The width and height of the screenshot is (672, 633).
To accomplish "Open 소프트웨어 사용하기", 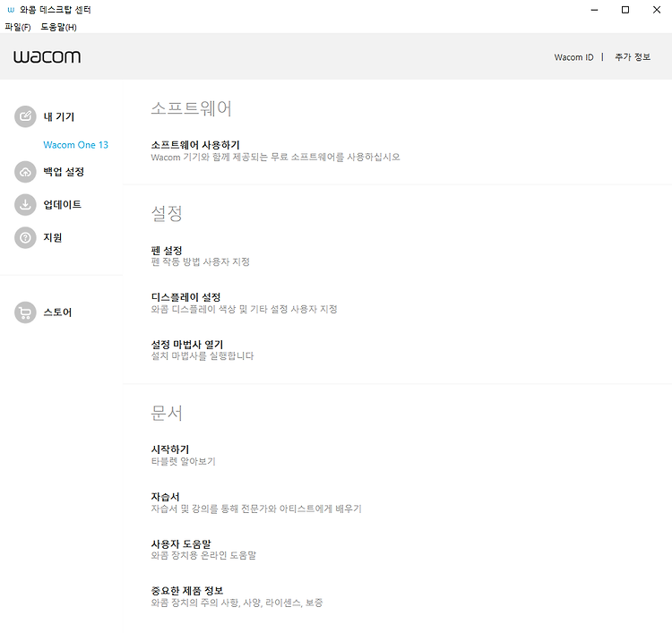I will (x=195, y=145).
